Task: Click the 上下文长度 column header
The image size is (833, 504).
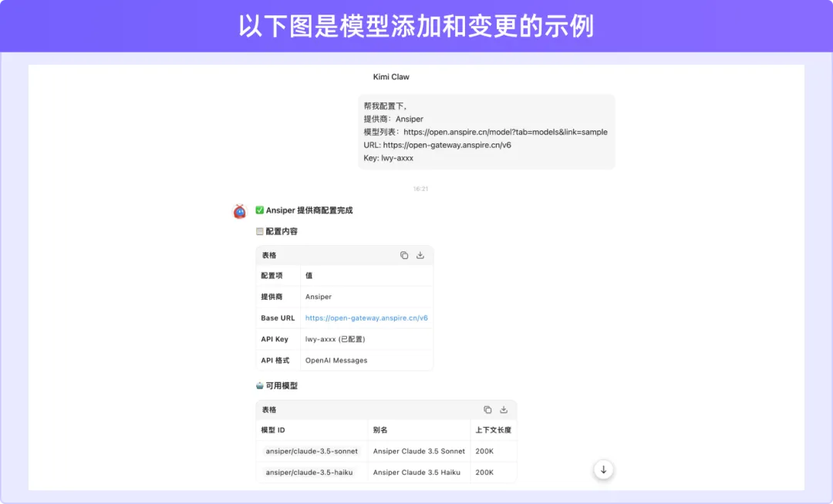Action: click(x=493, y=430)
